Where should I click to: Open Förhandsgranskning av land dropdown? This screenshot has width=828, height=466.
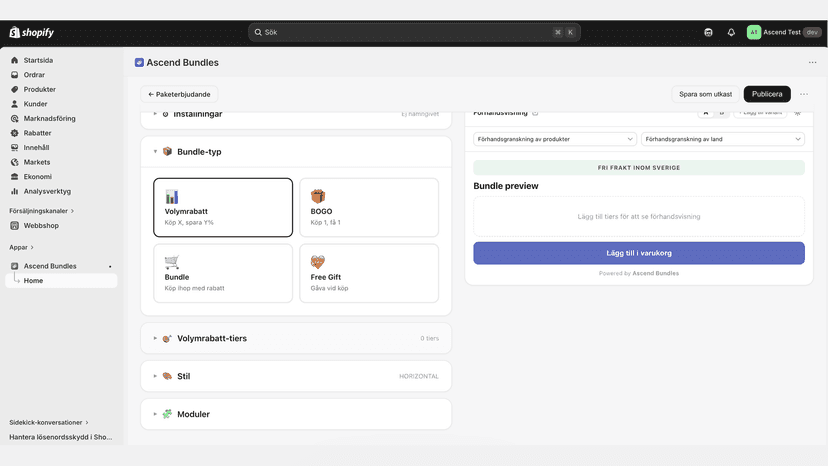tap(722, 139)
